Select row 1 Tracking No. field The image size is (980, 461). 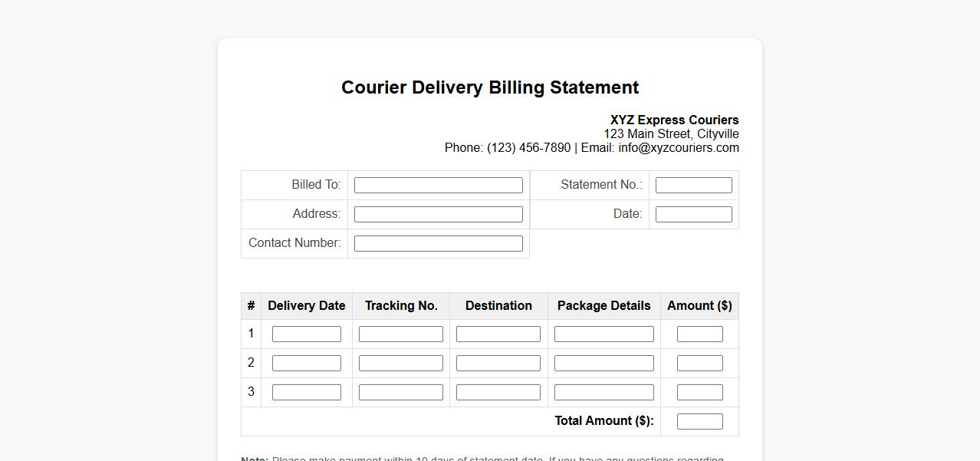pyautogui.click(x=400, y=334)
